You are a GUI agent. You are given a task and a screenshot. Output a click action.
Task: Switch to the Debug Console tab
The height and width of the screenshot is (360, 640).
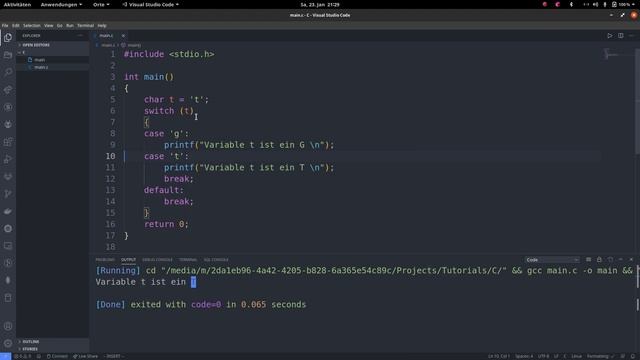tap(157, 260)
